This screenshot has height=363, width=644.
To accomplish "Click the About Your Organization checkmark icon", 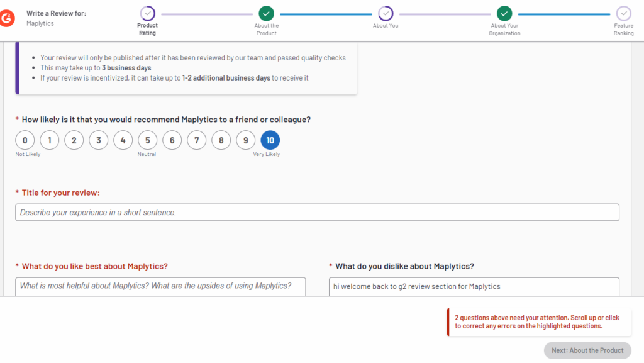I will point(504,12).
